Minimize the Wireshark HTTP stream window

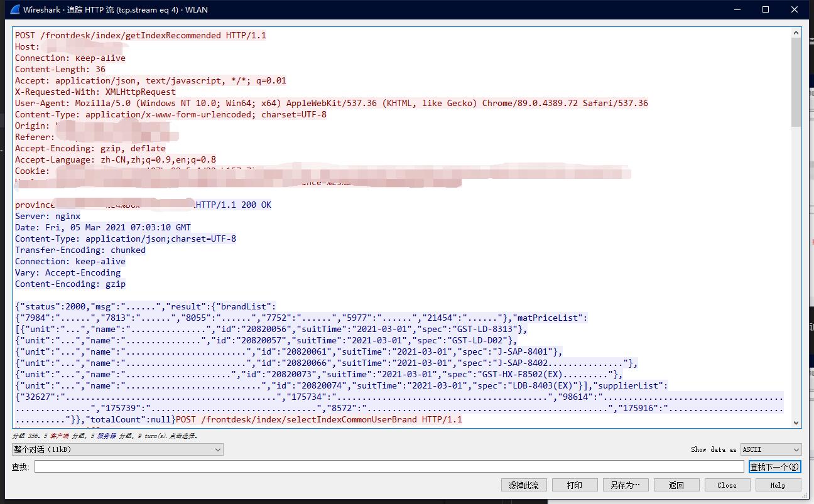737,9
